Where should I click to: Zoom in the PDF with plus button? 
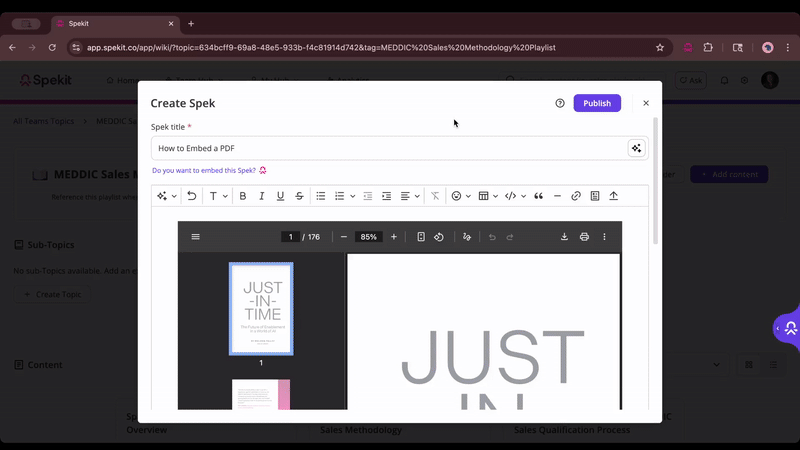(x=394, y=237)
